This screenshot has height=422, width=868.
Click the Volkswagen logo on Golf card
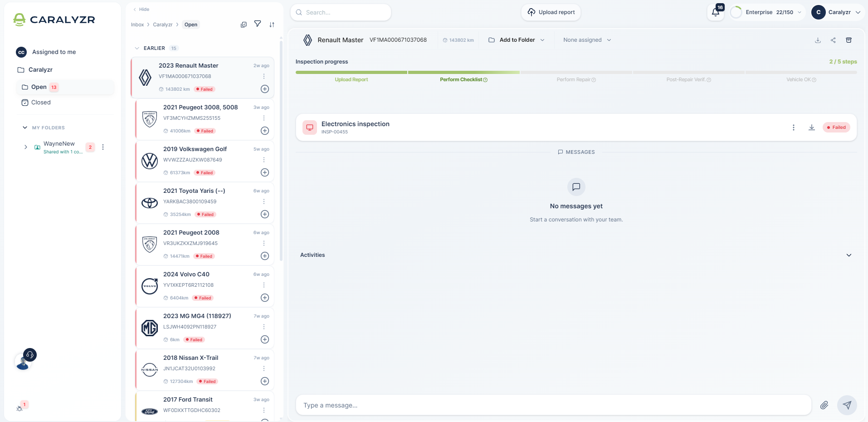(x=150, y=161)
